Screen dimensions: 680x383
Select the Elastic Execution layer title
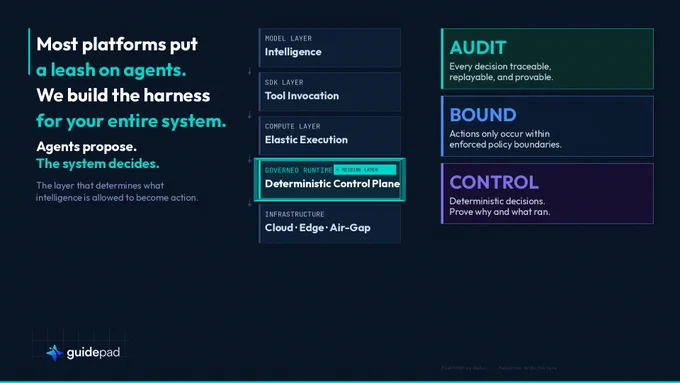pos(306,140)
